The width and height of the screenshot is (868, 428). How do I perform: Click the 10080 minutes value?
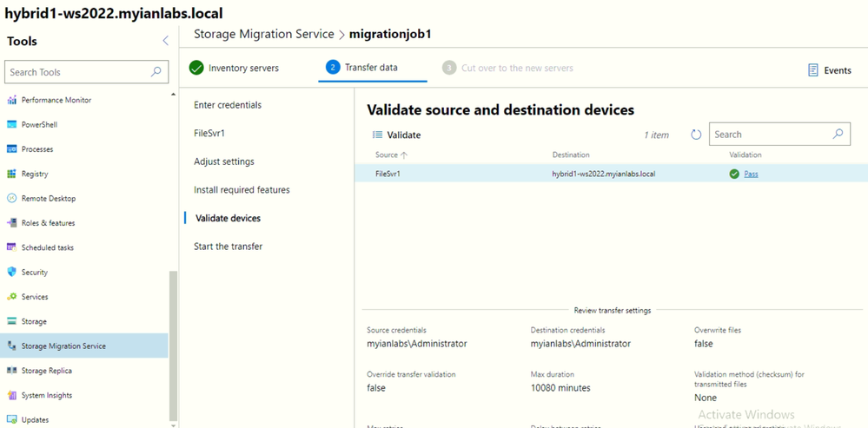pos(560,388)
